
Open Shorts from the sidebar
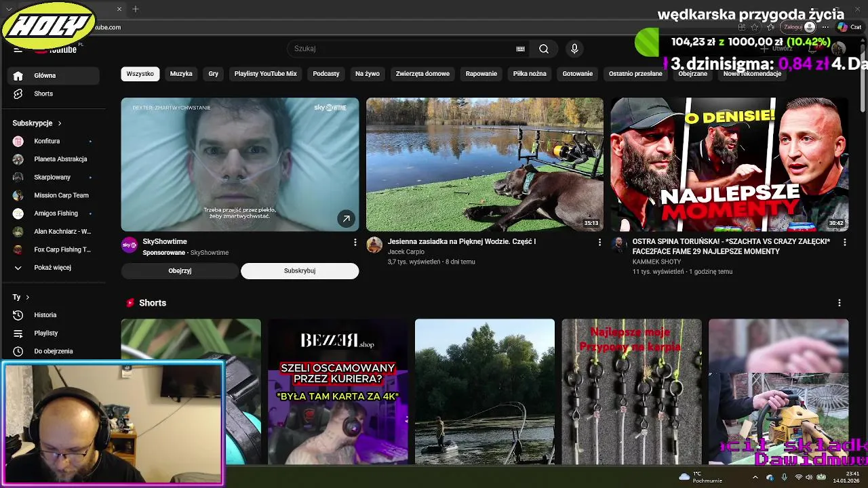click(x=53, y=94)
